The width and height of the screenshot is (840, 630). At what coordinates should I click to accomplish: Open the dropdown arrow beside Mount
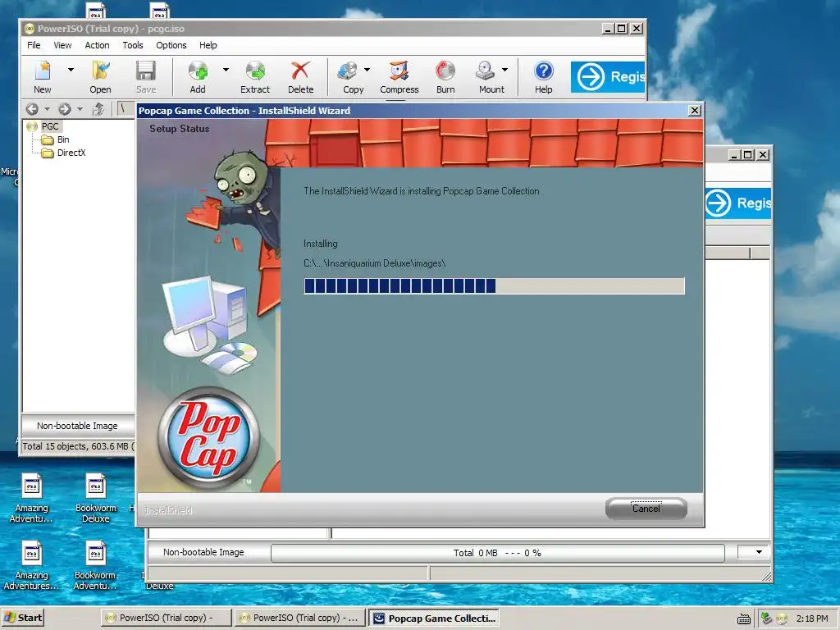pyautogui.click(x=504, y=70)
